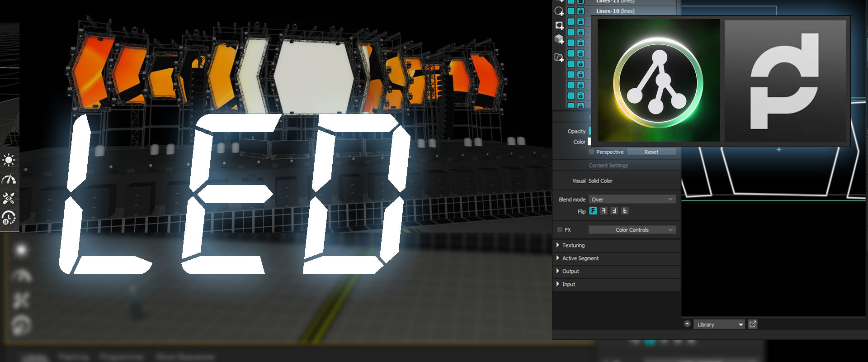Click the add ellipse shape icon

(x=559, y=11)
